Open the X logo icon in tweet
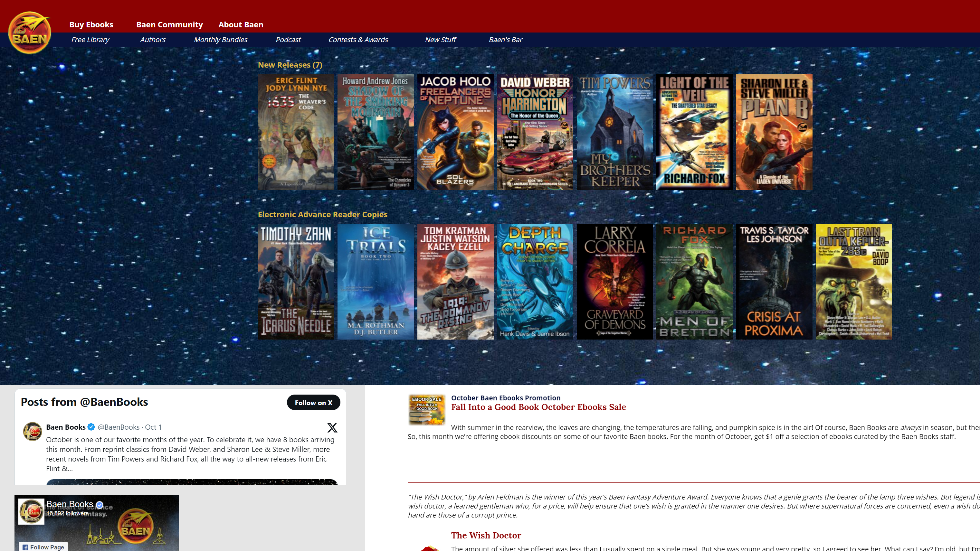 click(332, 428)
